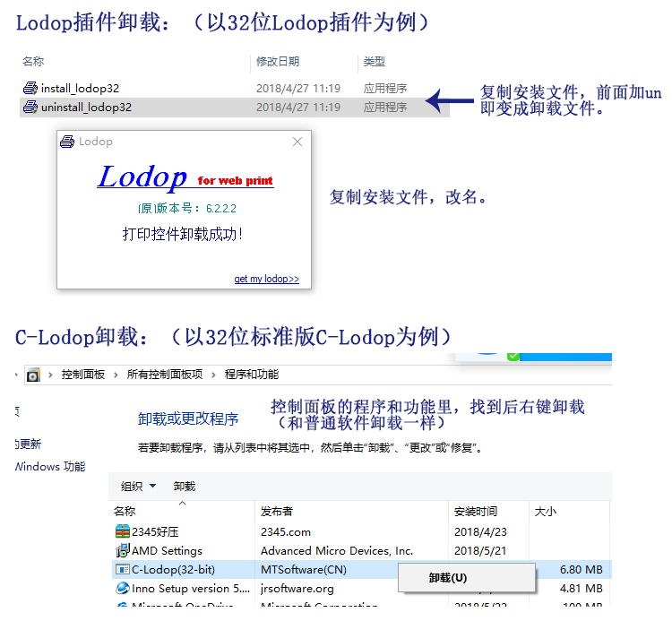672x621 pixels.
Task: Click install_lodop32 date 2018/4/27 11:19
Action: tap(298, 89)
